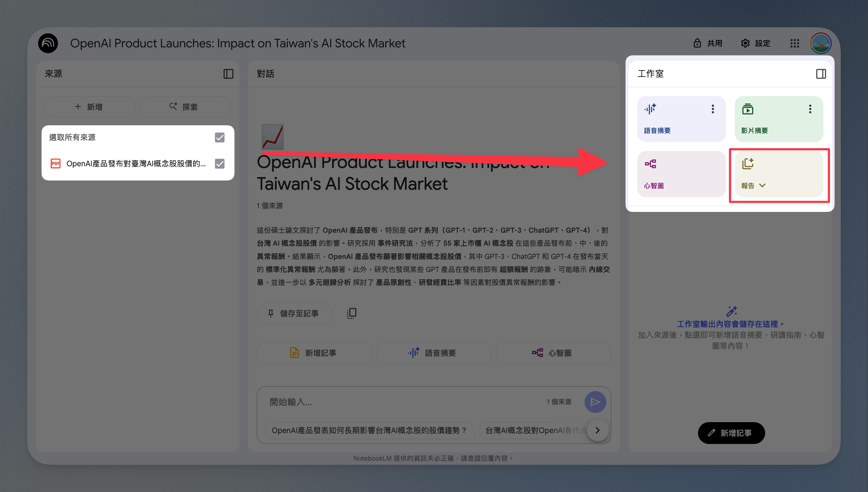Collapse the 工作室 studio panel
Screen dimensions: 868x492
[x=821, y=74]
